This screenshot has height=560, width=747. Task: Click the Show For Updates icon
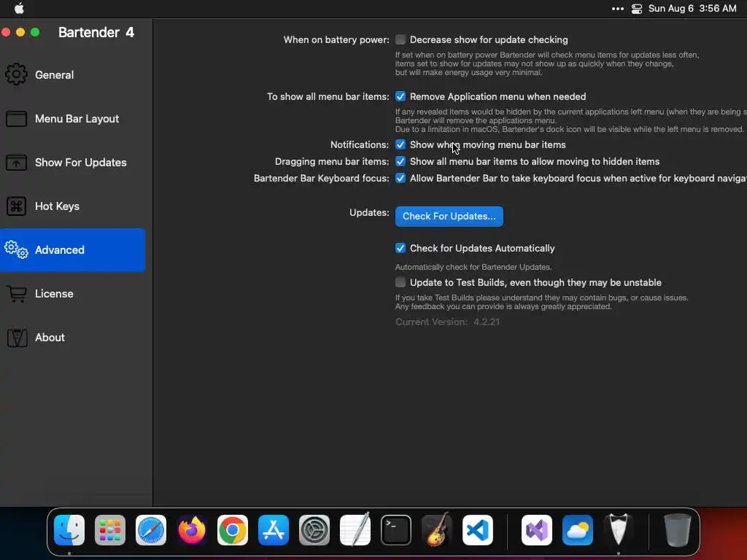click(16, 163)
